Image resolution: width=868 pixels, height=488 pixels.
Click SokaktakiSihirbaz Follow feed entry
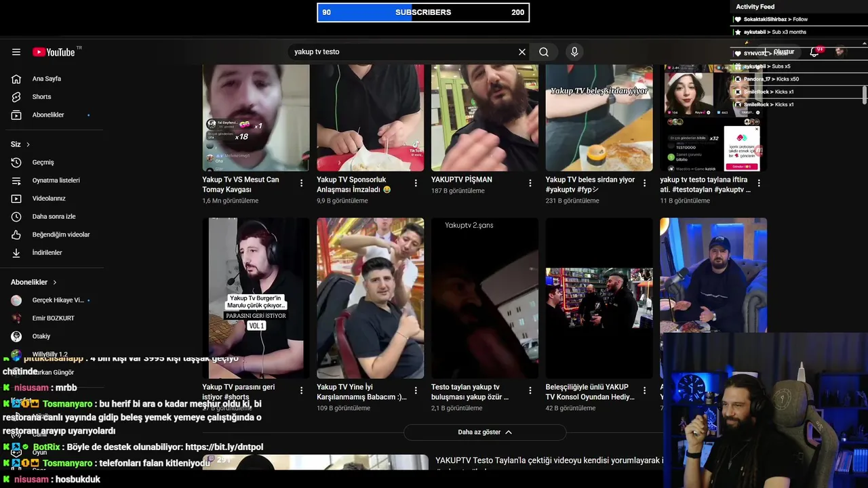775,20
